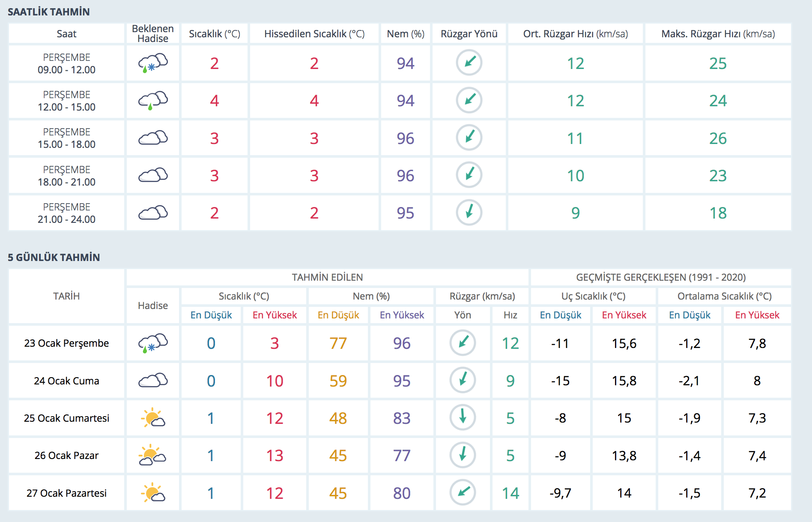
Task: Click the sleet icon for 23 Ocak Perşembe
Action: point(152,343)
